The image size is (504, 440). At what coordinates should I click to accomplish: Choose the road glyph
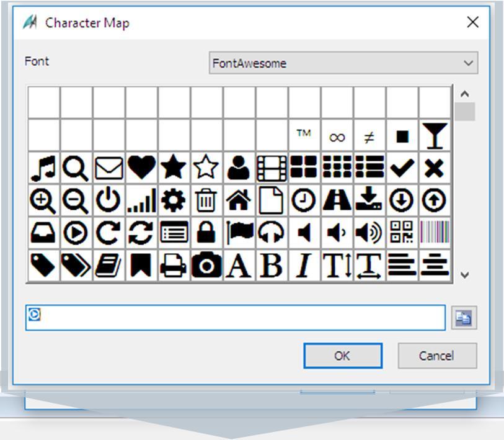point(337,200)
